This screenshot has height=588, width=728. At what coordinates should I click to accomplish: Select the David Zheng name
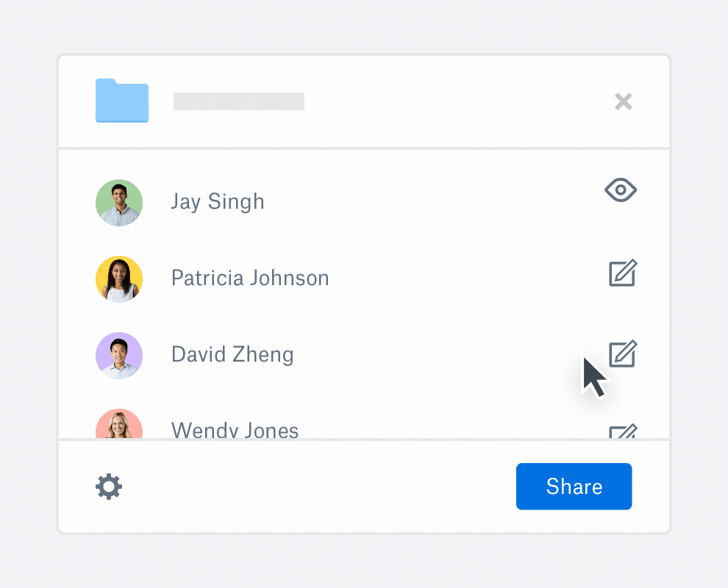(232, 354)
